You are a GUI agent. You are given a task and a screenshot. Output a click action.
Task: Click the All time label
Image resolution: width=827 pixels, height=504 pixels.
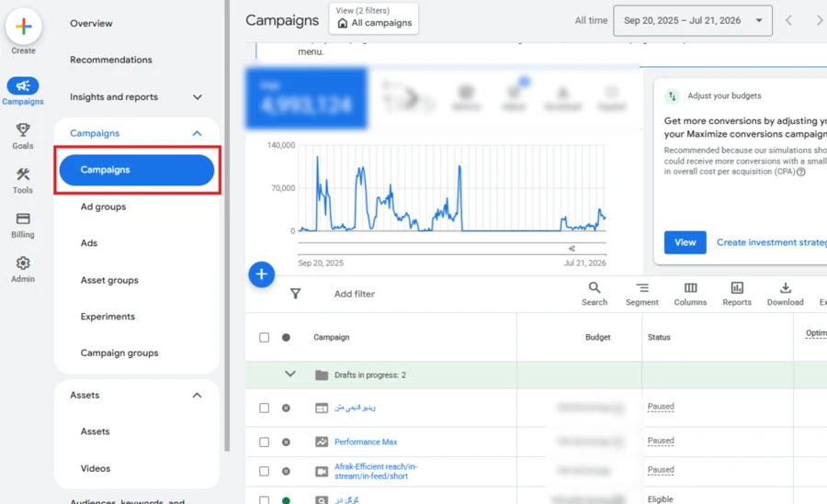[591, 20]
